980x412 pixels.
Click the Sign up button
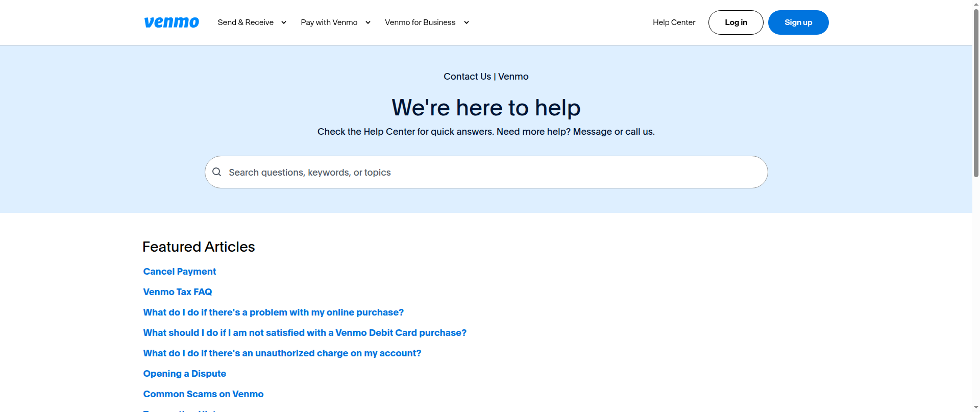pos(798,22)
